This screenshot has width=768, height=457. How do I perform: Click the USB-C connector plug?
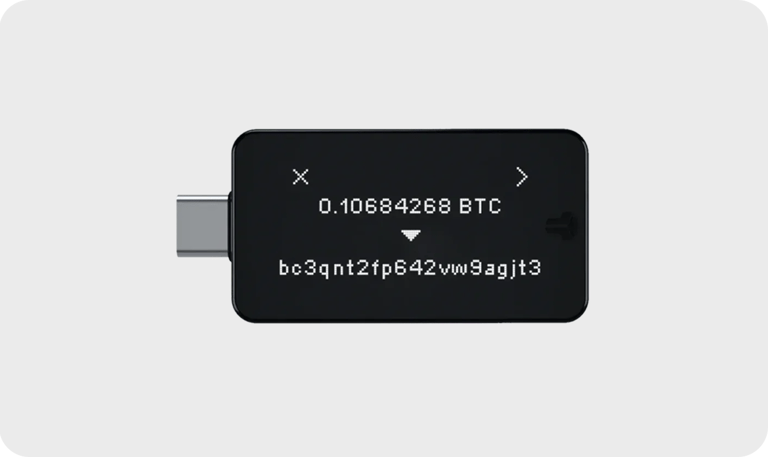(x=202, y=226)
